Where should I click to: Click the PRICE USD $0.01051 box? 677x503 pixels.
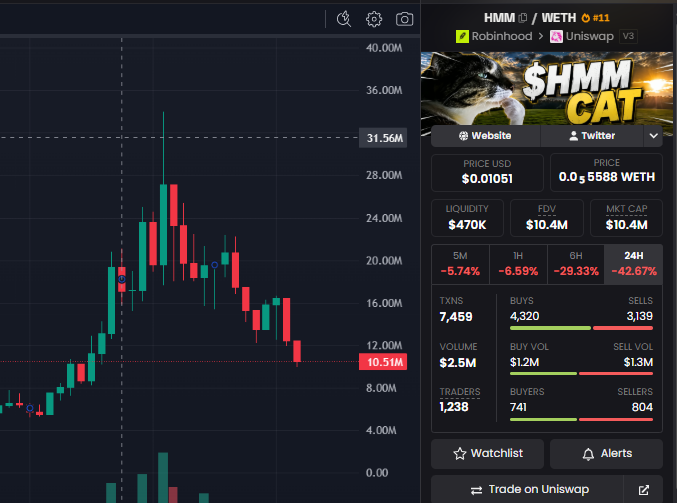pyautogui.click(x=487, y=173)
